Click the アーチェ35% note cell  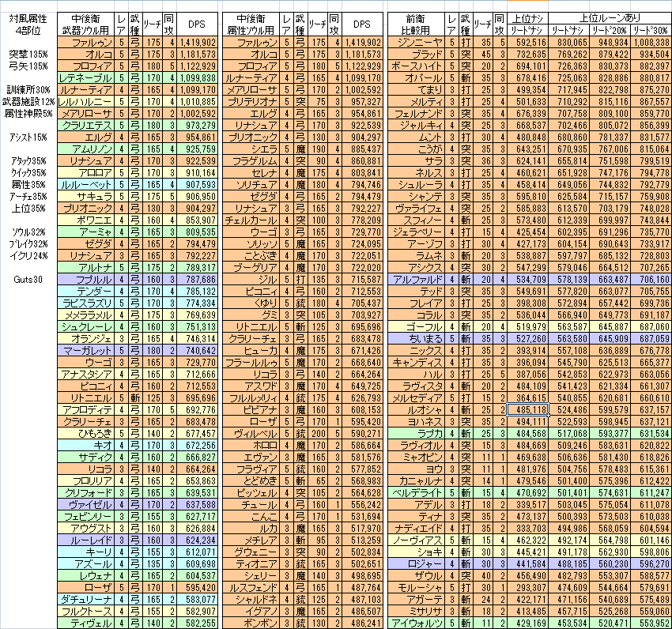(x=28, y=197)
